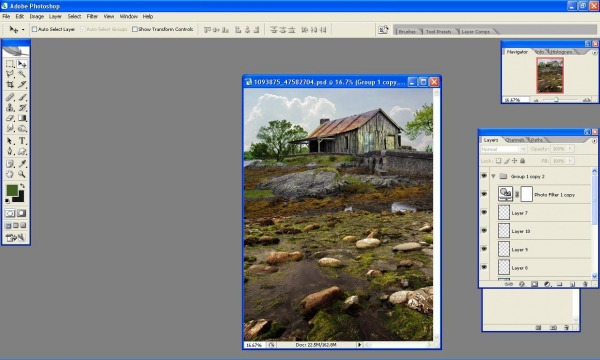
Task: Select the Move tool in toolbox
Action: click(22, 64)
